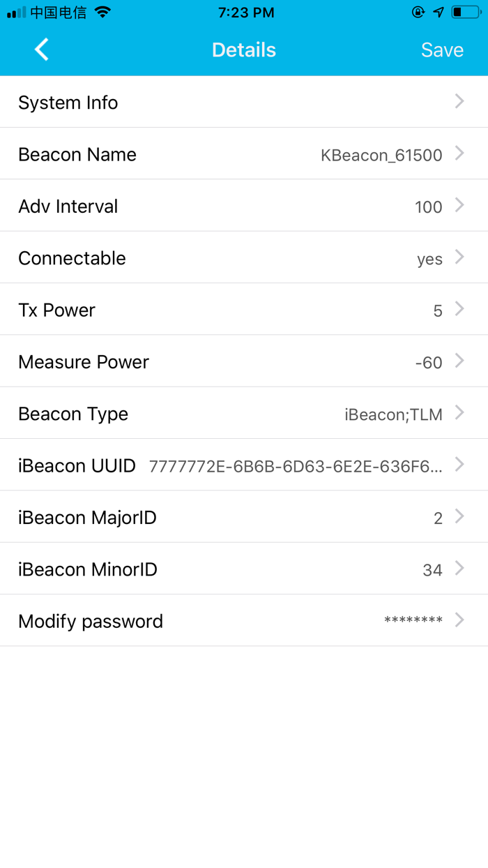Image resolution: width=488 pixels, height=868 pixels.
Task: Tap the chevron next to Measure Power
Action: coord(459,361)
